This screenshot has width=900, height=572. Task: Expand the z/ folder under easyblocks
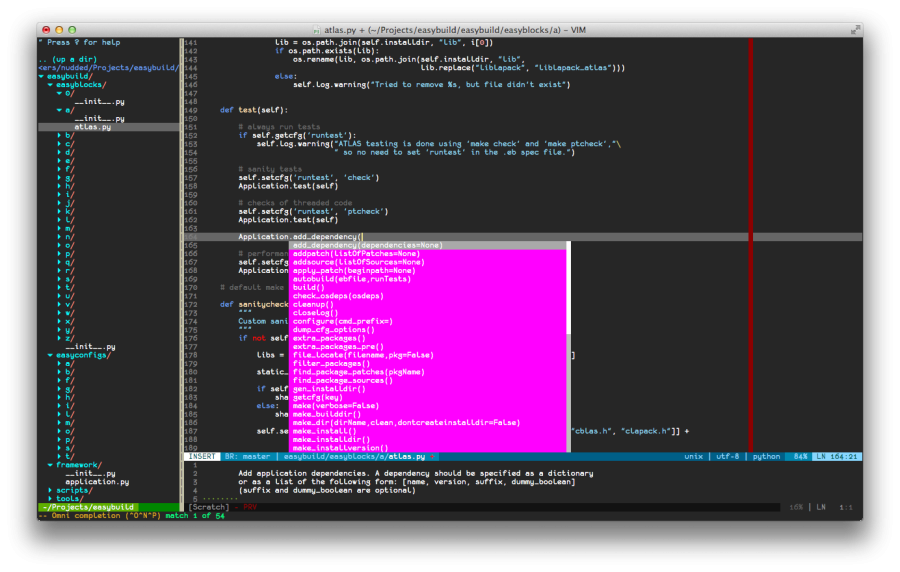click(59, 338)
